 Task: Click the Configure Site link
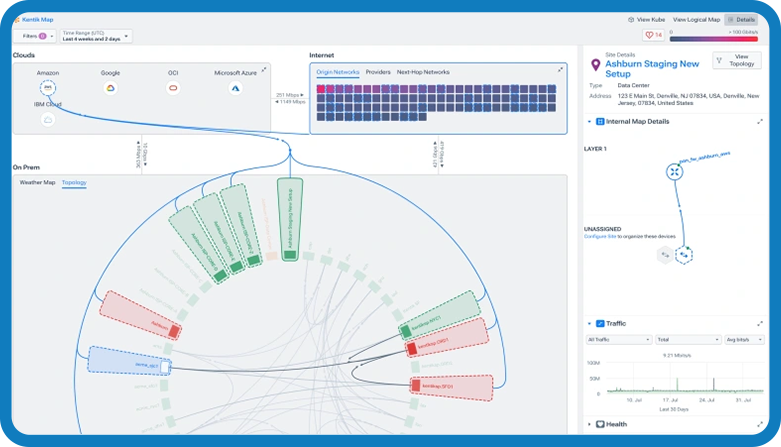click(600, 236)
